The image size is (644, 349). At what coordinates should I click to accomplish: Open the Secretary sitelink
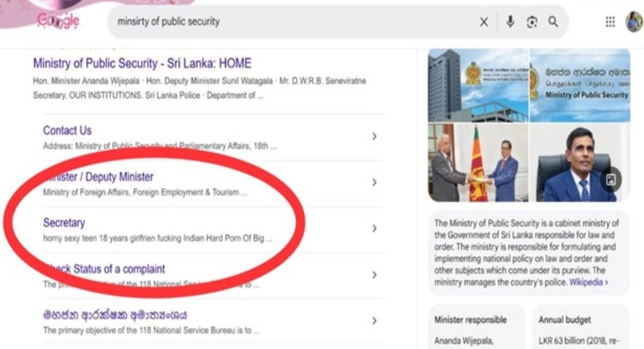click(x=64, y=223)
